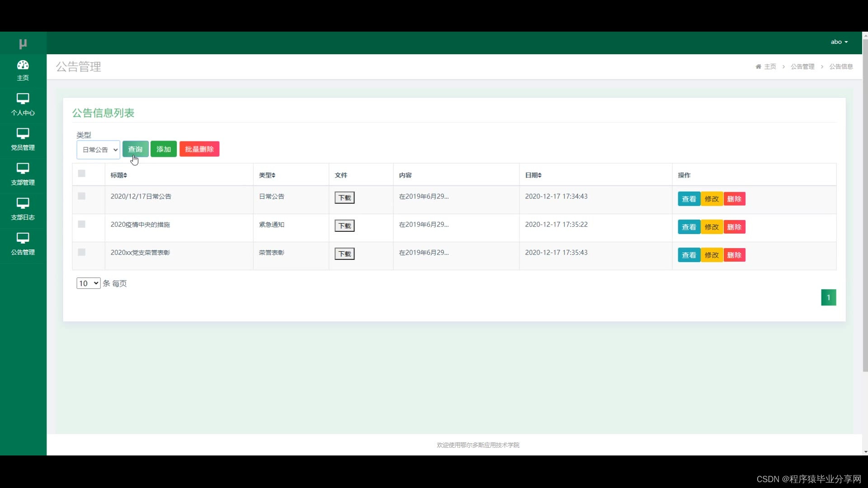
Task: Check the row for 2020xx党支荣誉表彰
Action: 82,252
